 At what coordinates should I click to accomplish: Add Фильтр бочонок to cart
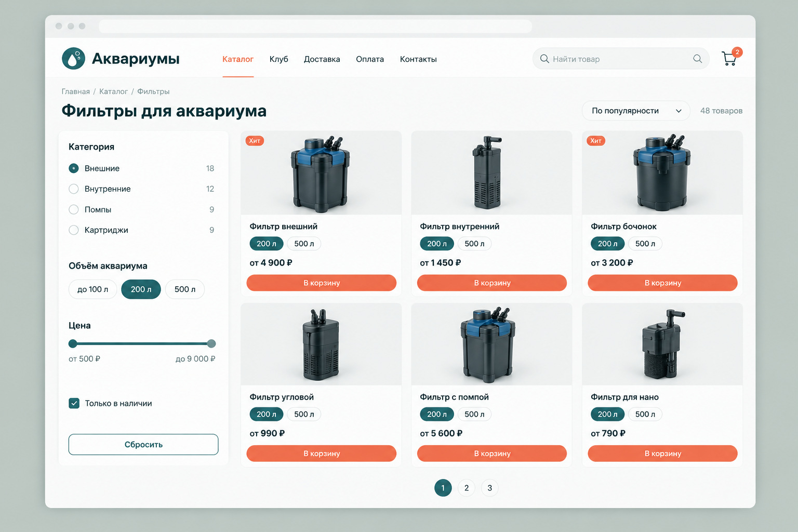pos(662,283)
